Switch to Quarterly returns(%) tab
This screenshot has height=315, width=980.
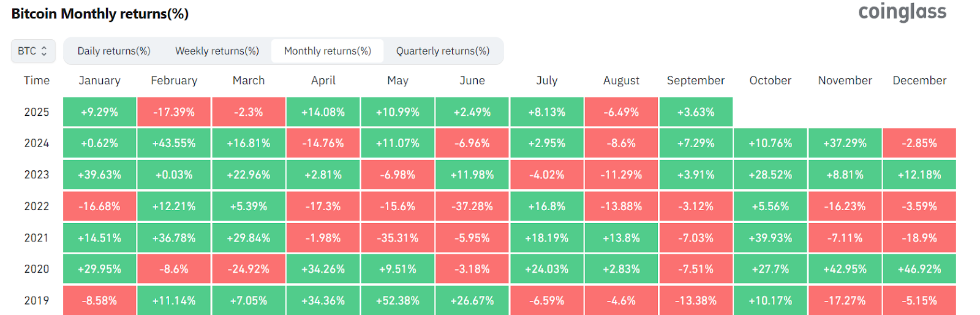443,51
